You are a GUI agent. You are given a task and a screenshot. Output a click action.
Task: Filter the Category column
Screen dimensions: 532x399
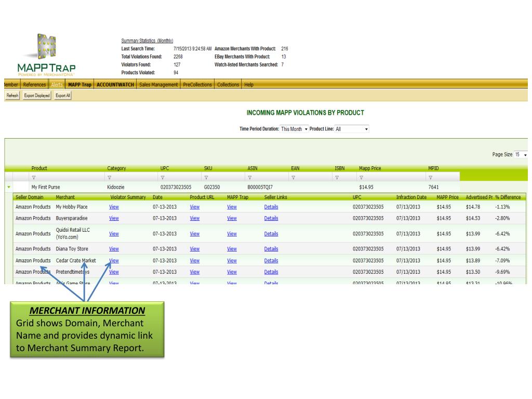coord(109,178)
